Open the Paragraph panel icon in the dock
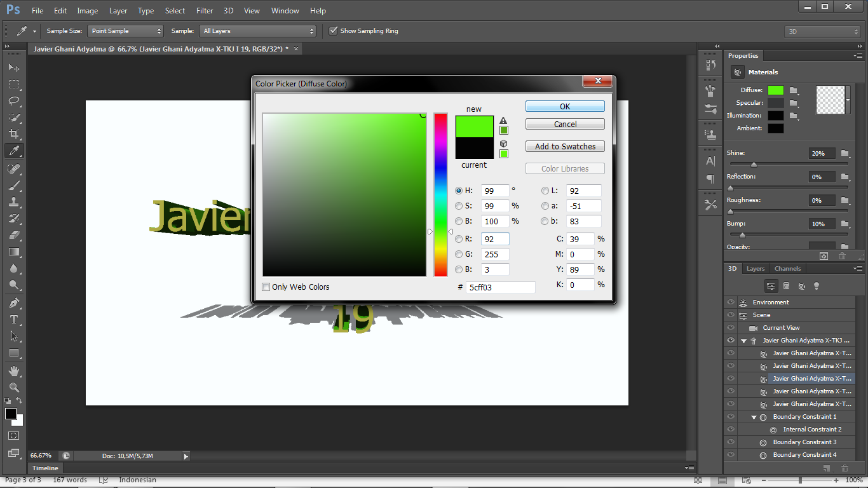 710,179
